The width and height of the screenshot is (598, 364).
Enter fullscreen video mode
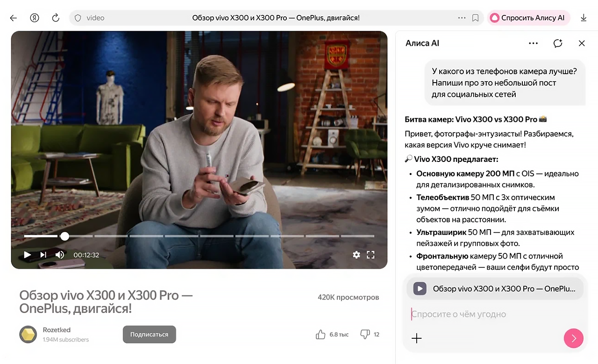pos(370,255)
